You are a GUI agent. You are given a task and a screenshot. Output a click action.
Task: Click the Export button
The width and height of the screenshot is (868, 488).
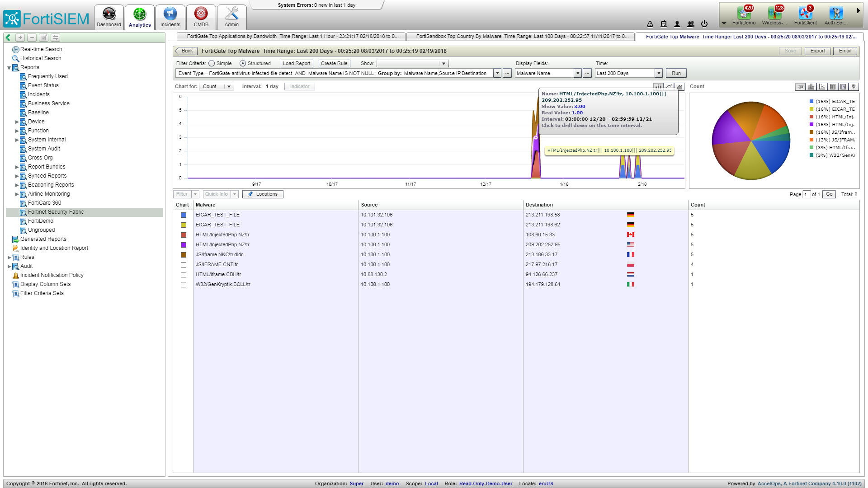tap(817, 51)
